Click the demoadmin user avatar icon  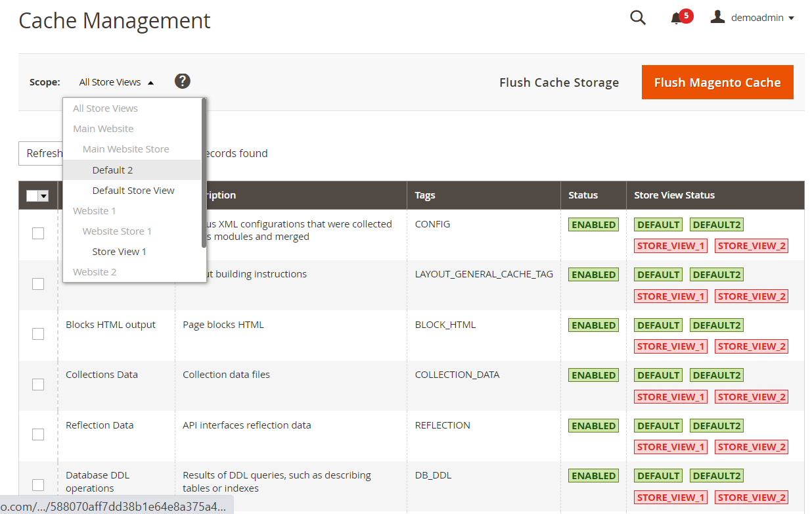pyautogui.click(x=717, y=17)
